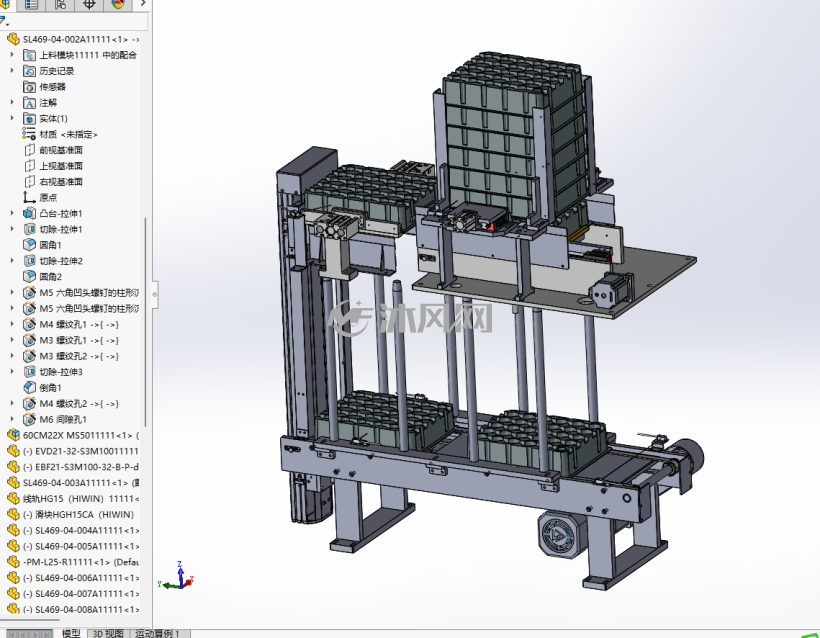Click the 切除-拉伸3 feature icon
The image size is (820, 638).
(x=30, y=372)
